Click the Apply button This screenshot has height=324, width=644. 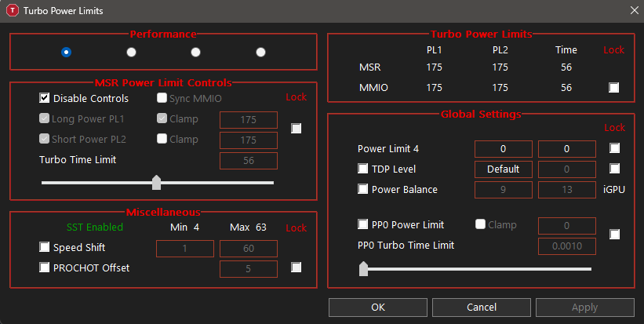coord(585,308)
